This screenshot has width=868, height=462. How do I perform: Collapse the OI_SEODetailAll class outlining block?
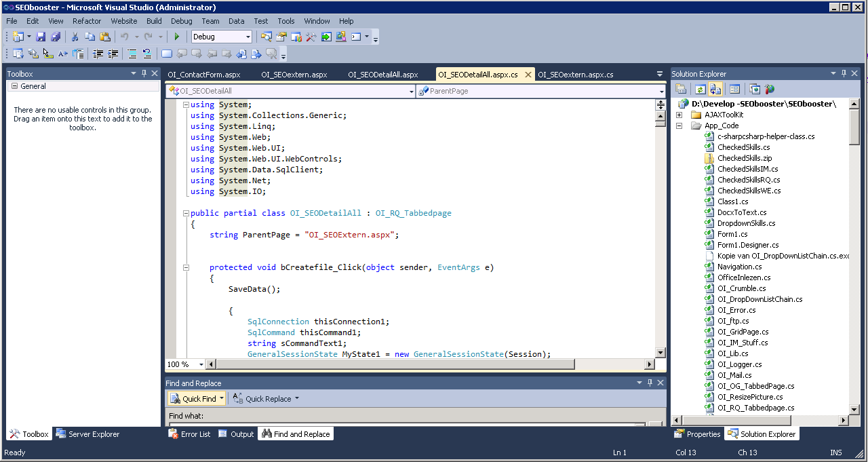(x=186, y=213)
